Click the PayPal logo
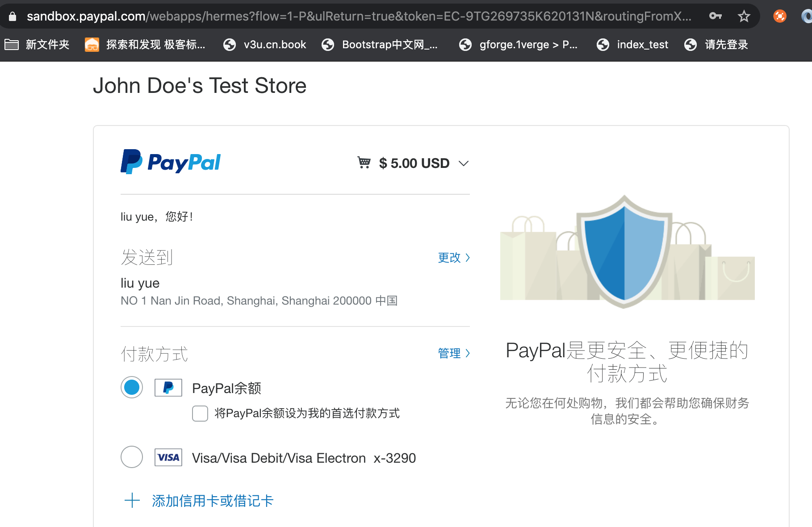The image size is (812, 527). point(170,162)
